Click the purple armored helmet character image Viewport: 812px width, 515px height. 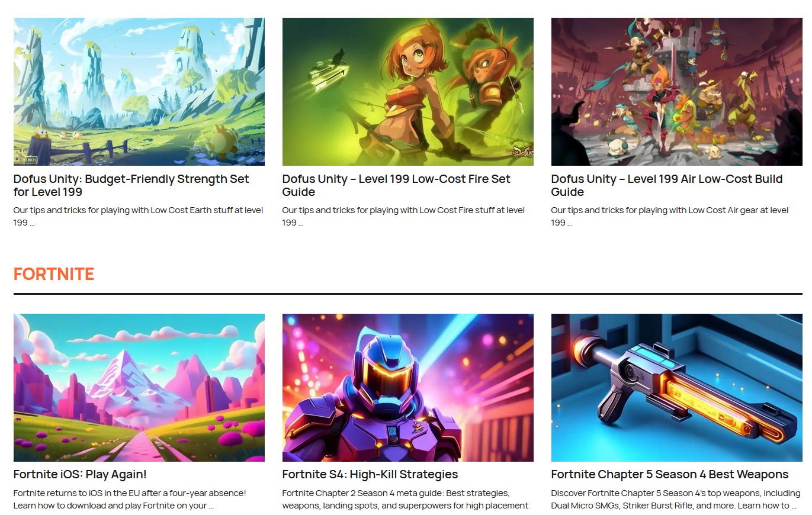click(407, 388)
